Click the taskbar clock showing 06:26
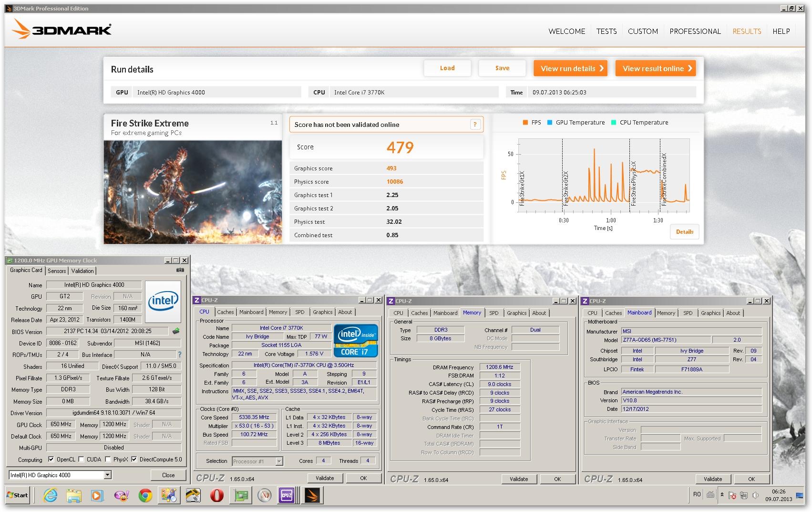 778,495
